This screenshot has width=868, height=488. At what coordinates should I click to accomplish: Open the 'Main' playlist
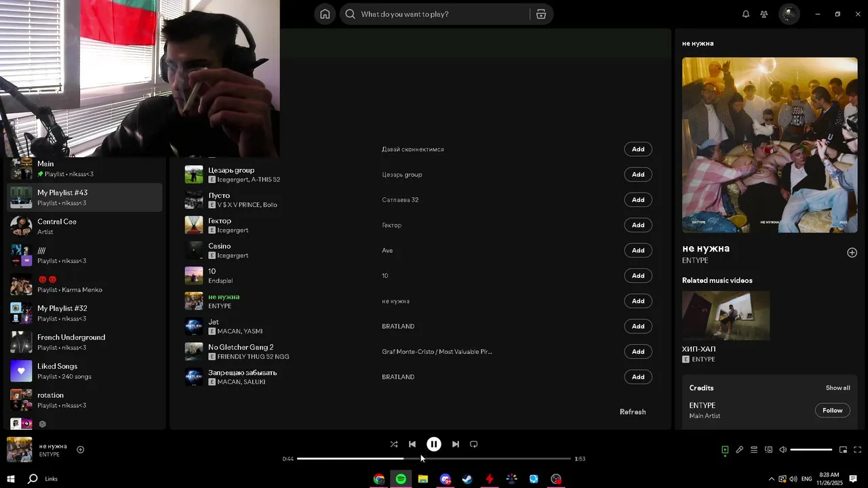pyautogui.click(x=85, y=169)
